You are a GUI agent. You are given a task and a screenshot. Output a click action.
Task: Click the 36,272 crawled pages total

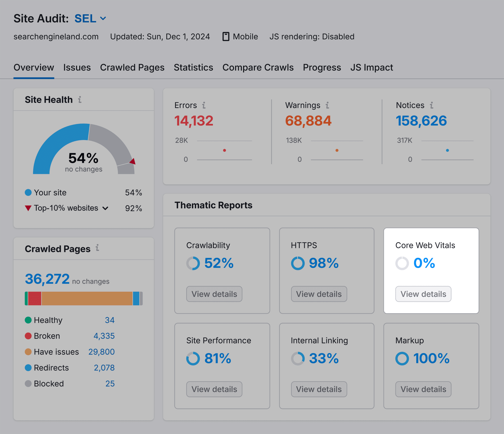click(47, 279)
